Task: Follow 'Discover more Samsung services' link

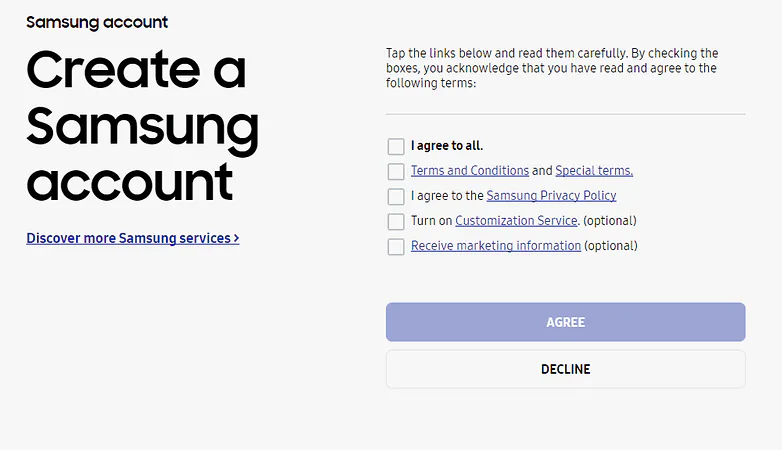Action: 133,238
